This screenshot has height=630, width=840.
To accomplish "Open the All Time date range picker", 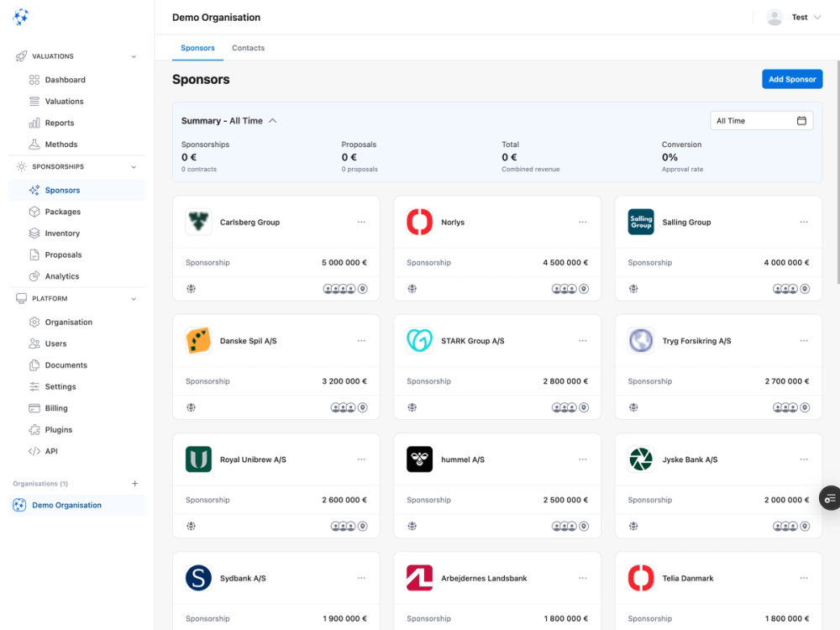I will (761, 120).
